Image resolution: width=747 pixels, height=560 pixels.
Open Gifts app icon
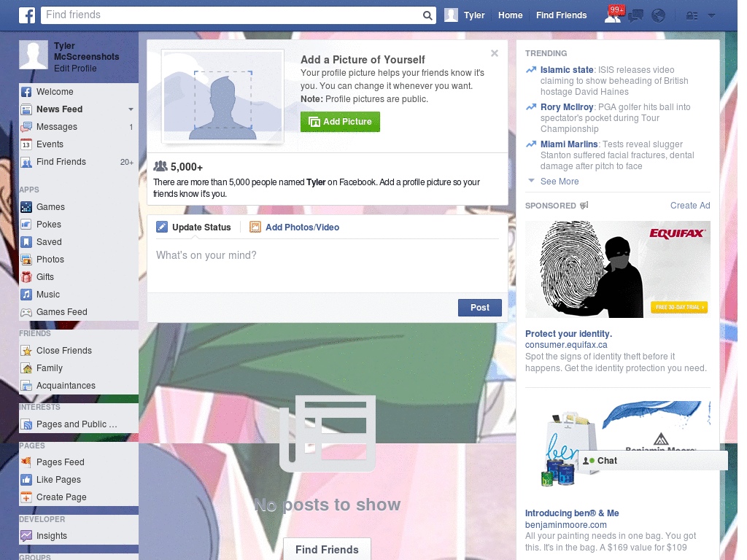pyautogui.click(x=26, y=277)
